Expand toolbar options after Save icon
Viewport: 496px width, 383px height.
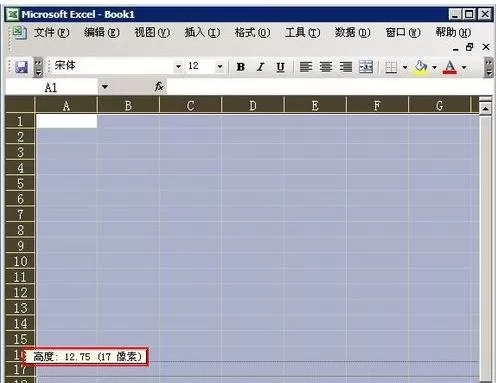(39, 67)
